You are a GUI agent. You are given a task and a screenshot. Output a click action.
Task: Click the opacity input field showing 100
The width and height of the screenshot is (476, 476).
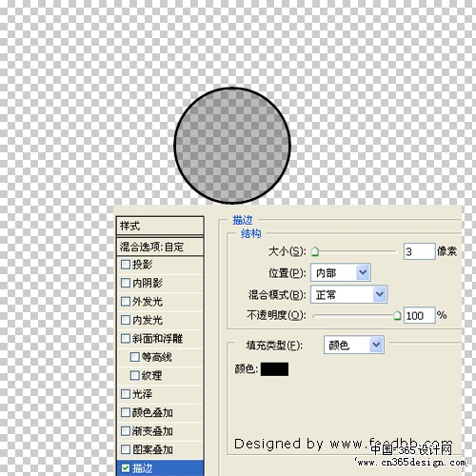(419, 315)
